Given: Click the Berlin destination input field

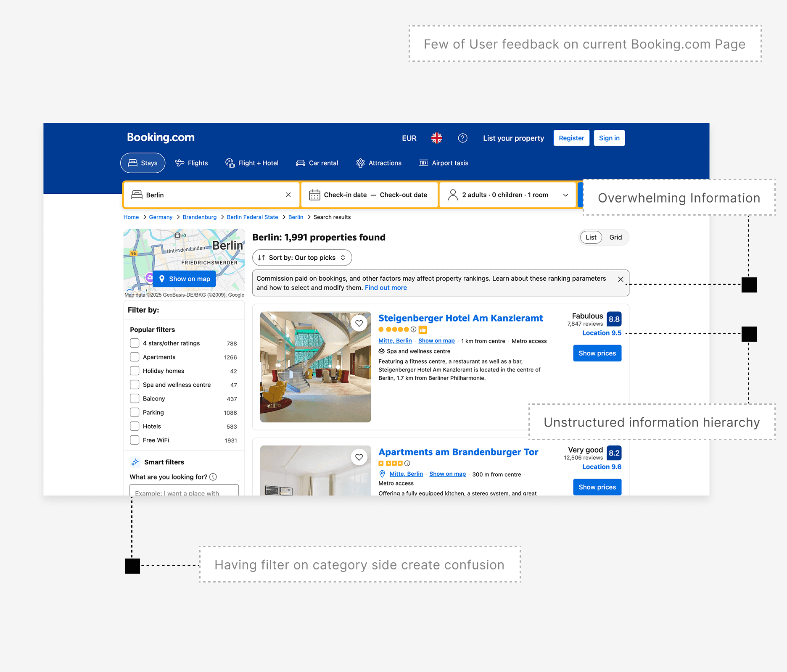Looking at the screenshot, I should (x=212, y=195).
